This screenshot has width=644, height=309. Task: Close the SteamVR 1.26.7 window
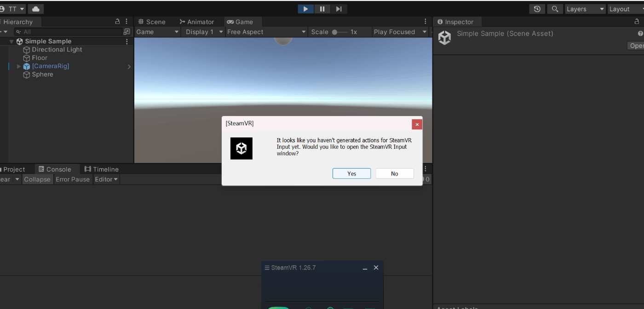376,268
